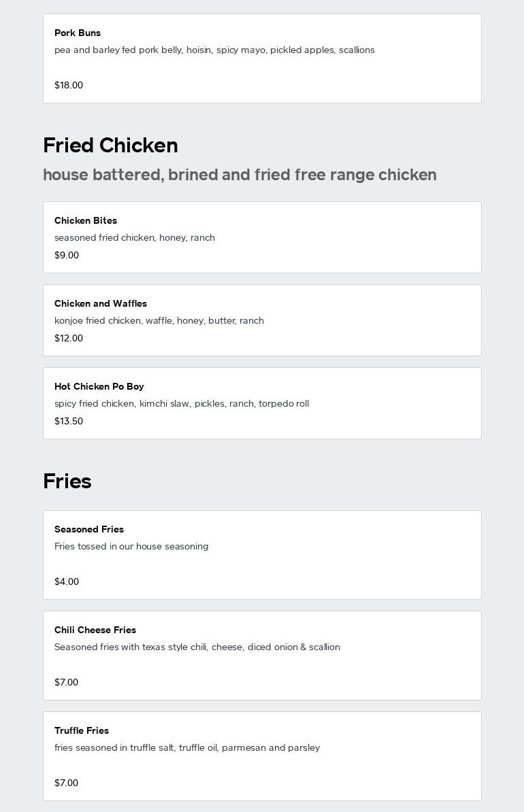Click the Pork Buns $18.00 price
This screenshot has height=812, width=524.
(x=69, y=85)
